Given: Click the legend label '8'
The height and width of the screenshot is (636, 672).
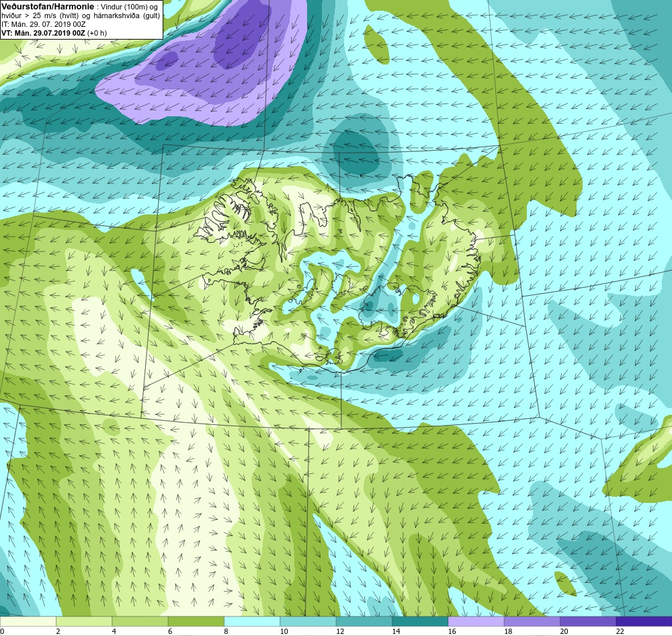Looking at the screenshot, I should [x=226, y=631].
